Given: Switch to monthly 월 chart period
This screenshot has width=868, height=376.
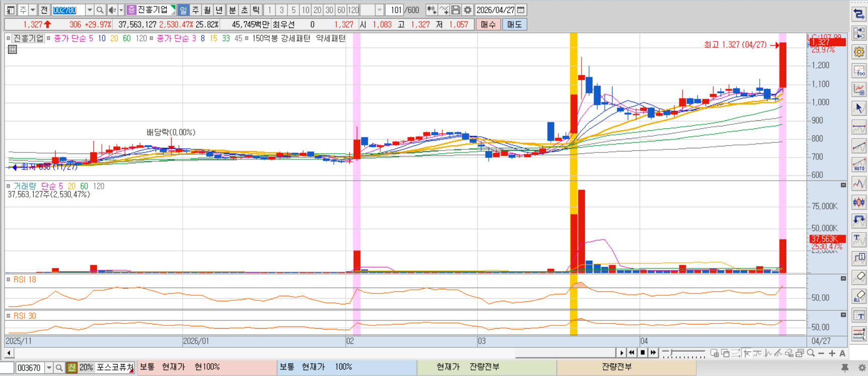Looking at the screenshot, I should (x=207, y=10).
